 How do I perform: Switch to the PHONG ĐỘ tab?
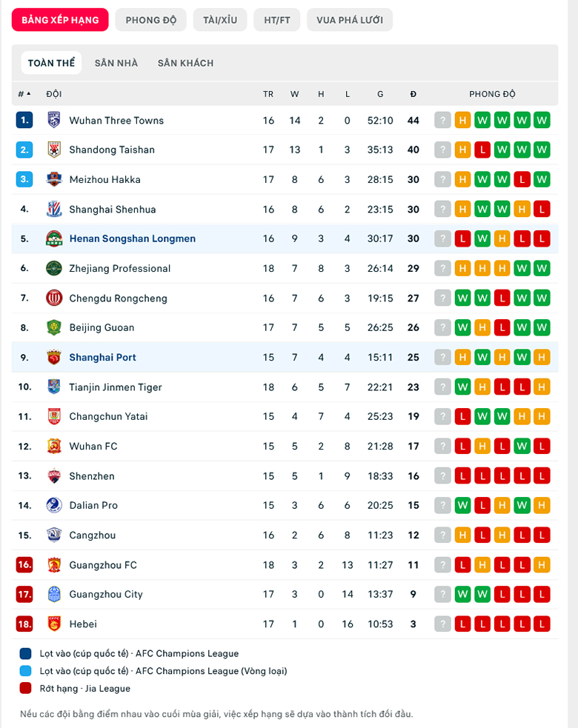click(151, 20)
